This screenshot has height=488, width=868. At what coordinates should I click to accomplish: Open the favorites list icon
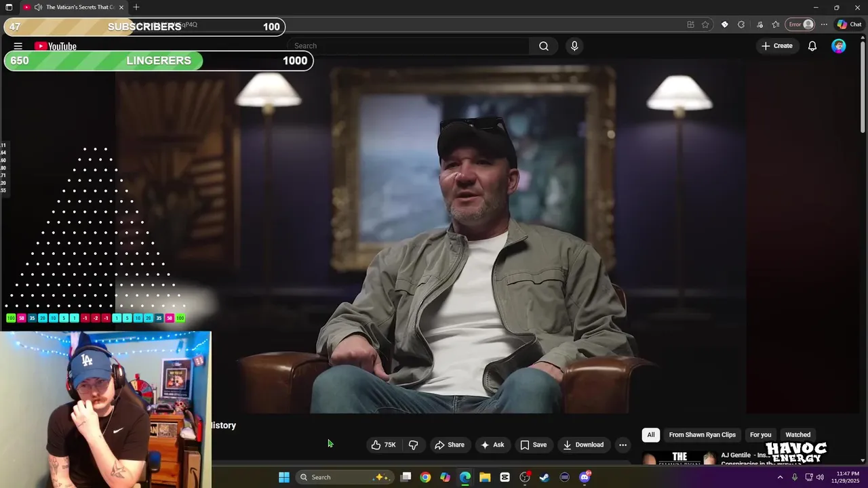pyautogui.click(x=776, y=24)
